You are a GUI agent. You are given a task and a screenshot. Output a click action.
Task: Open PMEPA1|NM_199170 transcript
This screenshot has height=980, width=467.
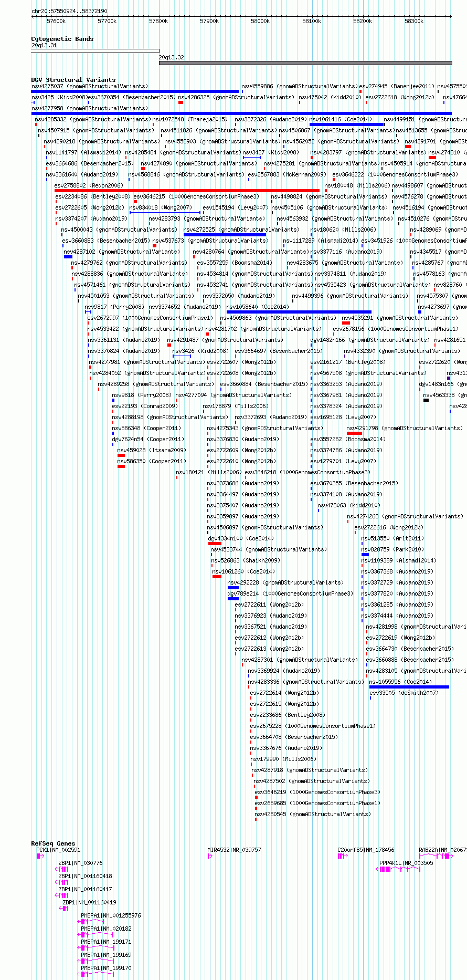(106, 968)
